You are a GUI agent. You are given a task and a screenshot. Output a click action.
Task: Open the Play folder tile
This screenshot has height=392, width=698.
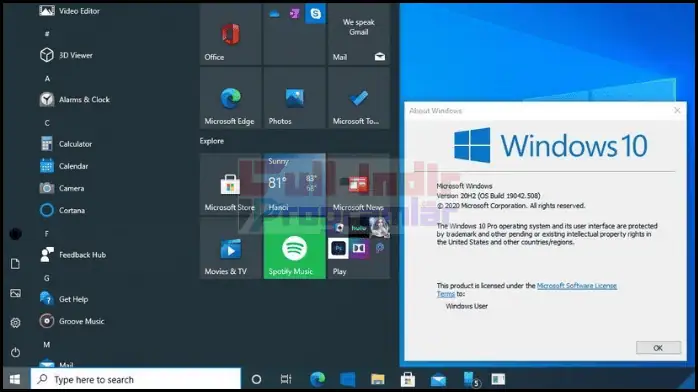358,248
